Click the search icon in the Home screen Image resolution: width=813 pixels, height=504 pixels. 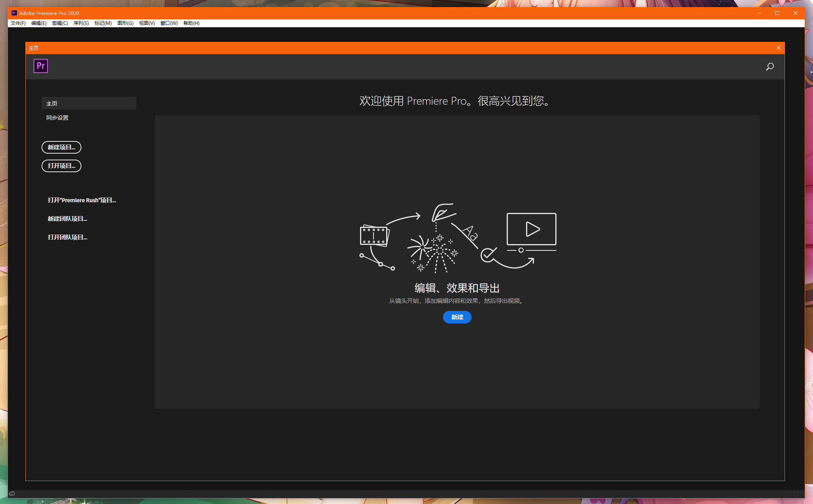770,66
